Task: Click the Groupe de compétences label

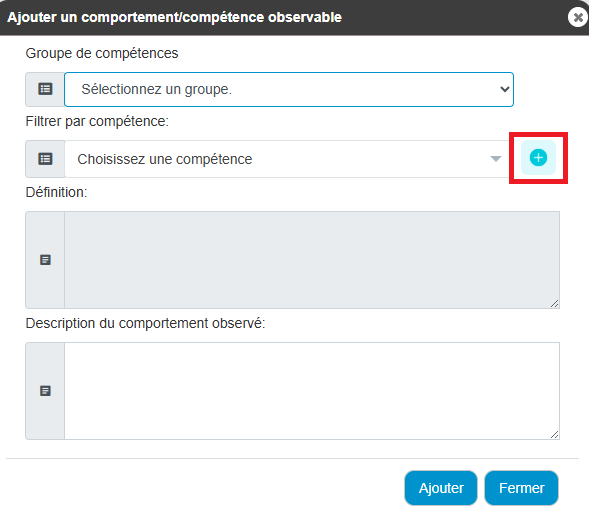Action: 102,53
